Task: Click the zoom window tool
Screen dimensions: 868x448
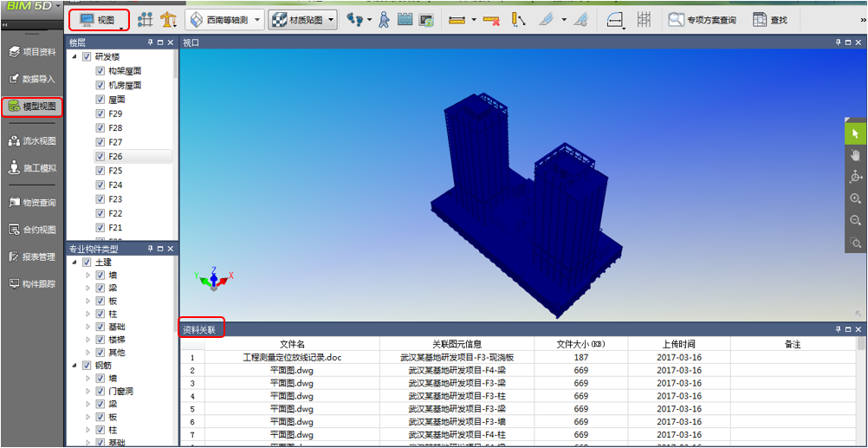Action: click(x=856, y=243)
